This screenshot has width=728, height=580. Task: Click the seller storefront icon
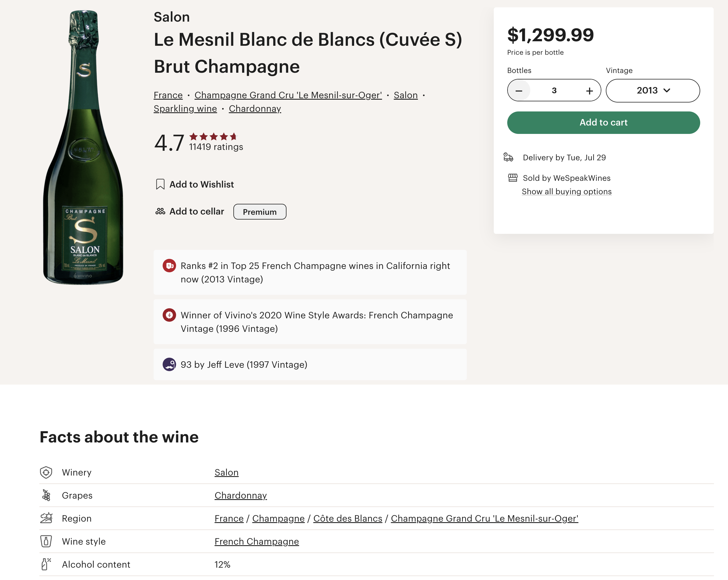pyautogui.click(x=513, y=178)
